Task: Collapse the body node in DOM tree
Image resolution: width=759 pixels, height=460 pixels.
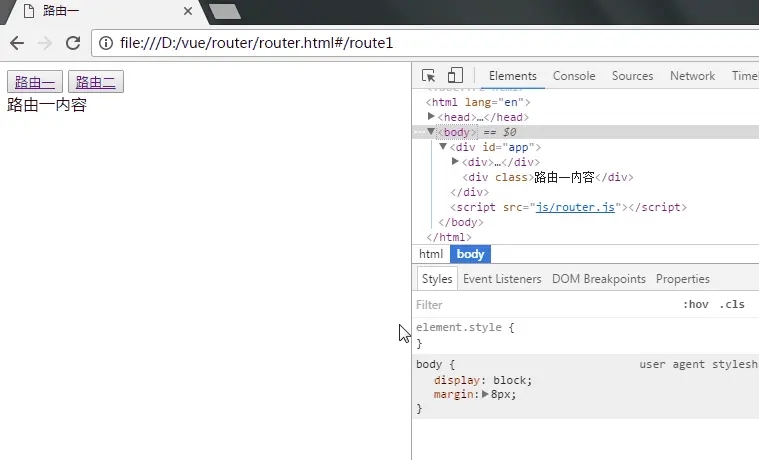Action: 431,131
